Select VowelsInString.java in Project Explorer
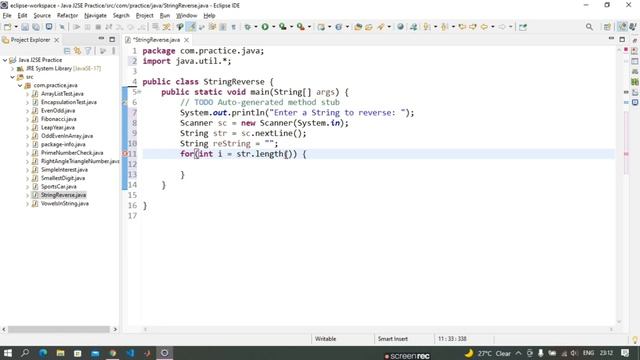The height and width of the screenshot is (360, 640). [64, 204]
